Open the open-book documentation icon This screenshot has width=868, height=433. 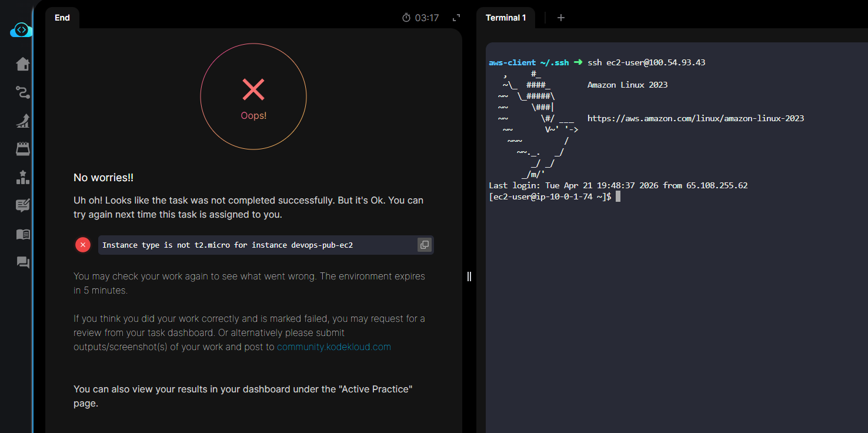[x=23, y=234]
